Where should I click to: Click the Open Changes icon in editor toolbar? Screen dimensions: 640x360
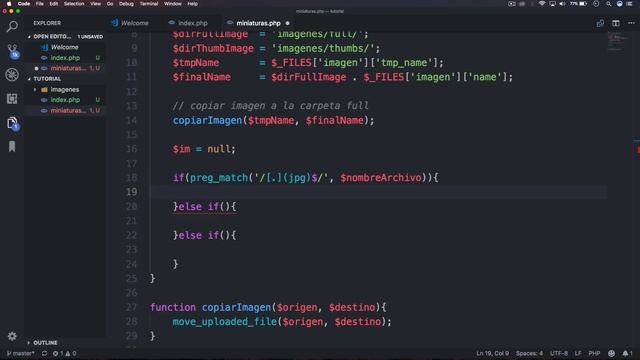point(600,23)
